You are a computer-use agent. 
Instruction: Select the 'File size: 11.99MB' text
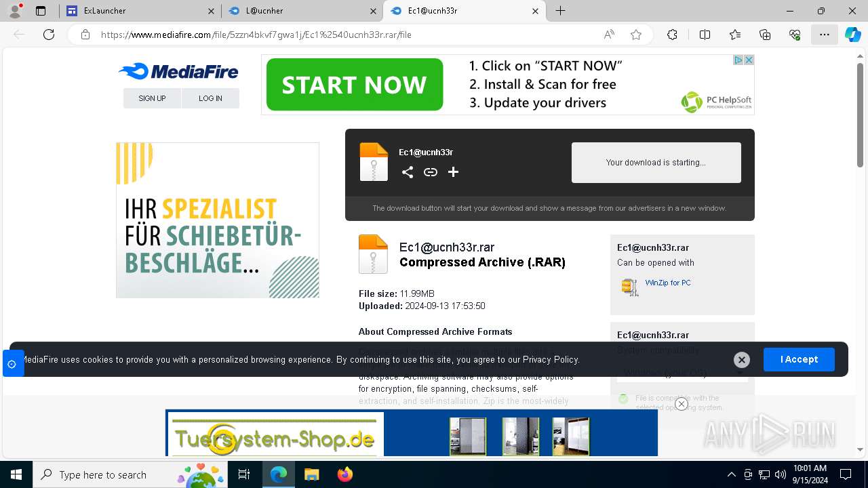(x=397, y=293)
